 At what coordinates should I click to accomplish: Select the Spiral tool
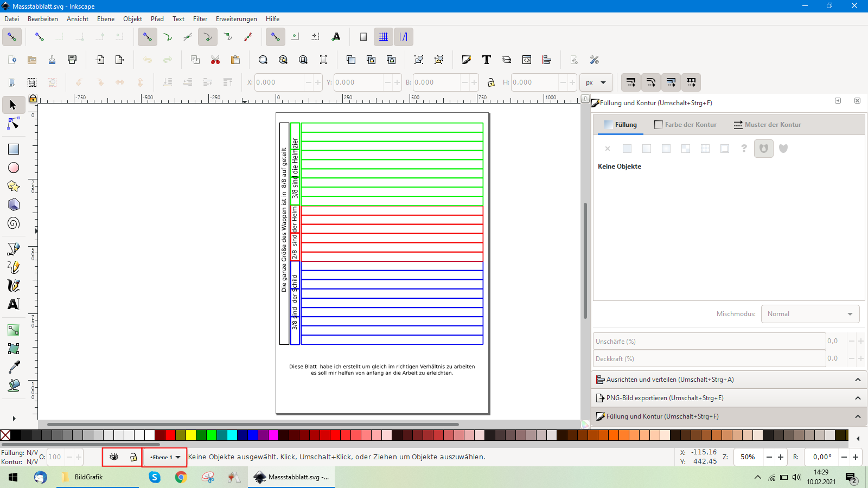pyautogui.click(x=14, y=223)
